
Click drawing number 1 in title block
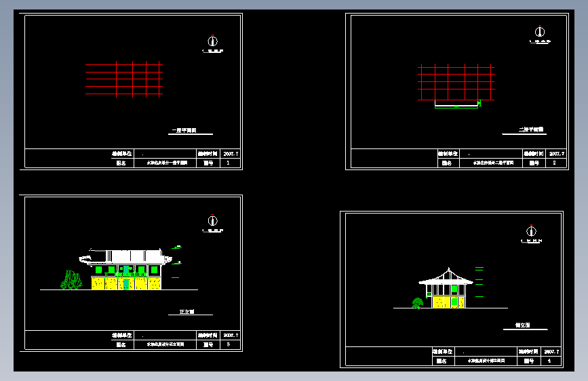tap(228, 163)
